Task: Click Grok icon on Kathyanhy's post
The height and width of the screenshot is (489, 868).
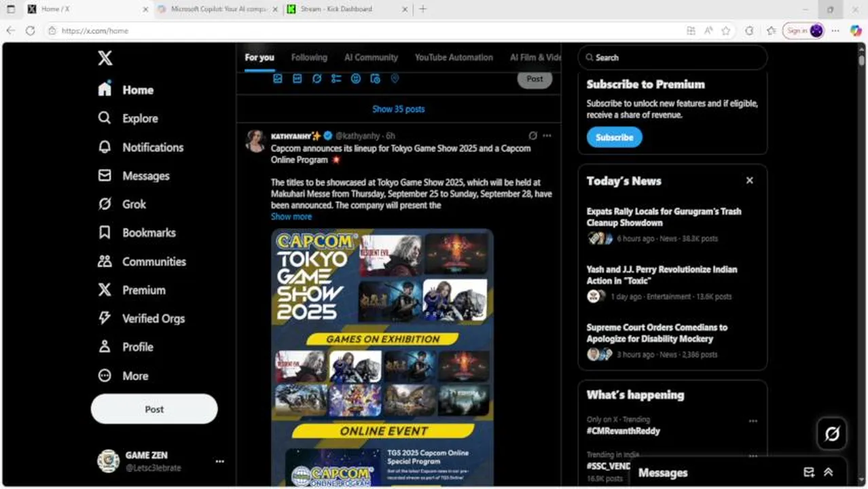Action: [x=533, y=136]
